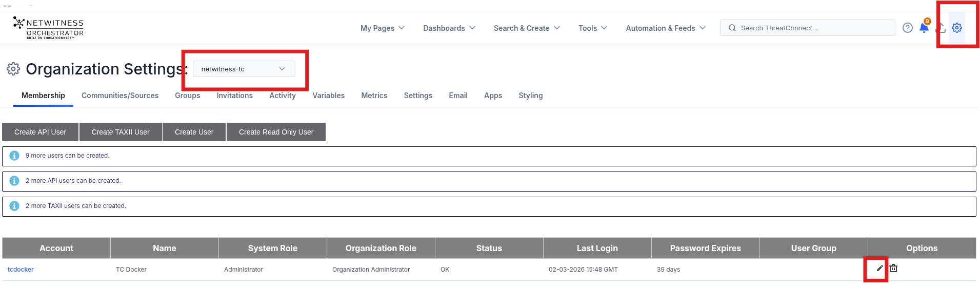Open the Apps tab
The image size is (980, 285).
coord(493,96)
